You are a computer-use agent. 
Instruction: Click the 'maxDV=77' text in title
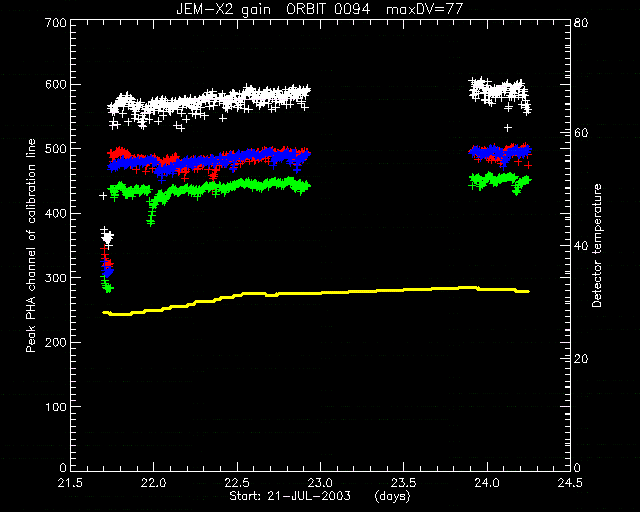(424, 9)
